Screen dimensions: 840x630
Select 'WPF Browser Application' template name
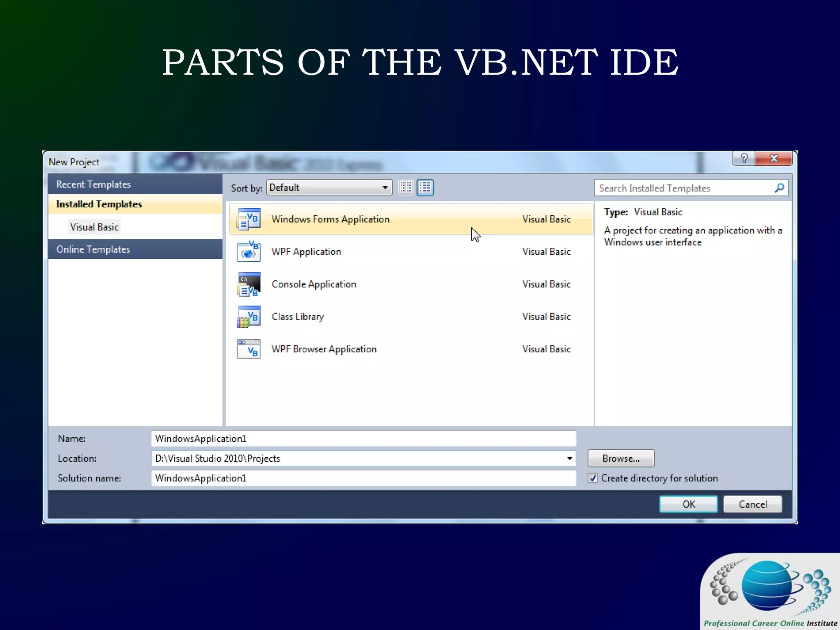click(x=324, y=349)
